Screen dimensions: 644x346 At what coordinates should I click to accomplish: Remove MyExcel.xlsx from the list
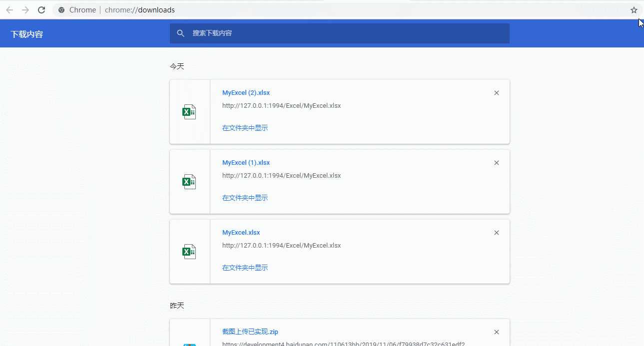click(x=497, y=233)
